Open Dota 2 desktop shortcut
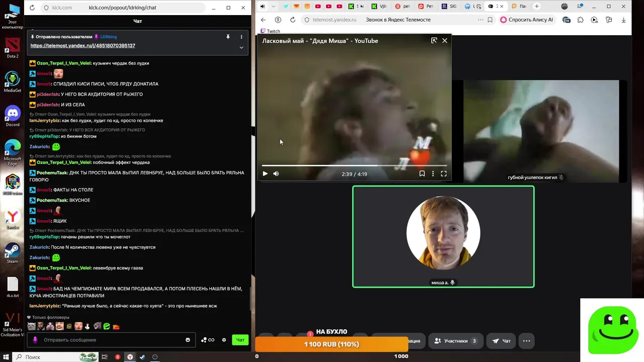The width and height of the screenshot is (644, 362). coord(13,48)
